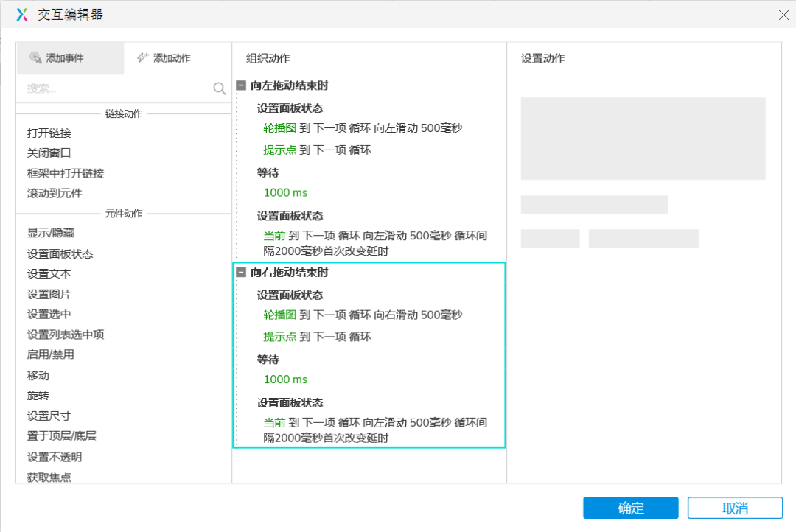The height and width of the screenshot is (532, 796).
Task: Switch to the 添加事件 tab
Action: (x=71, y=58)
